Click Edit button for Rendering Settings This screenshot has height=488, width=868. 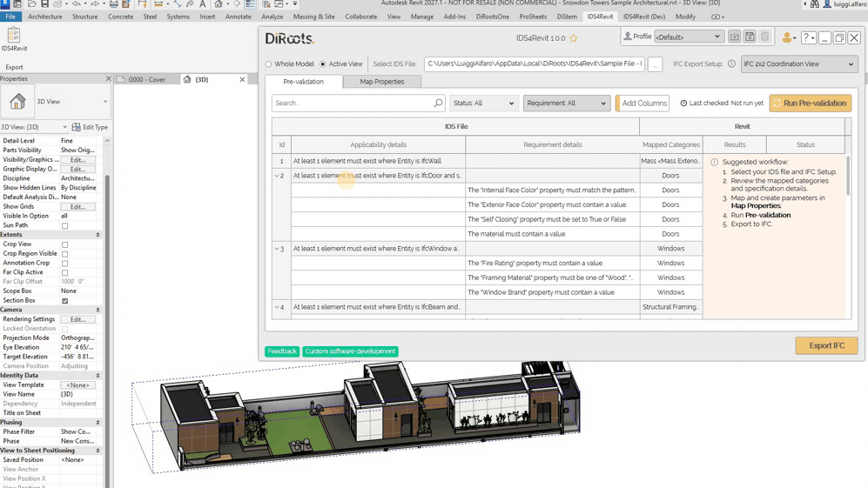pos(78,320)
